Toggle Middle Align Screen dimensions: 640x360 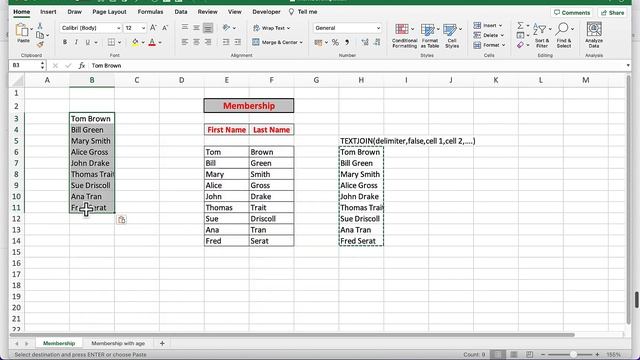point(196,28)
